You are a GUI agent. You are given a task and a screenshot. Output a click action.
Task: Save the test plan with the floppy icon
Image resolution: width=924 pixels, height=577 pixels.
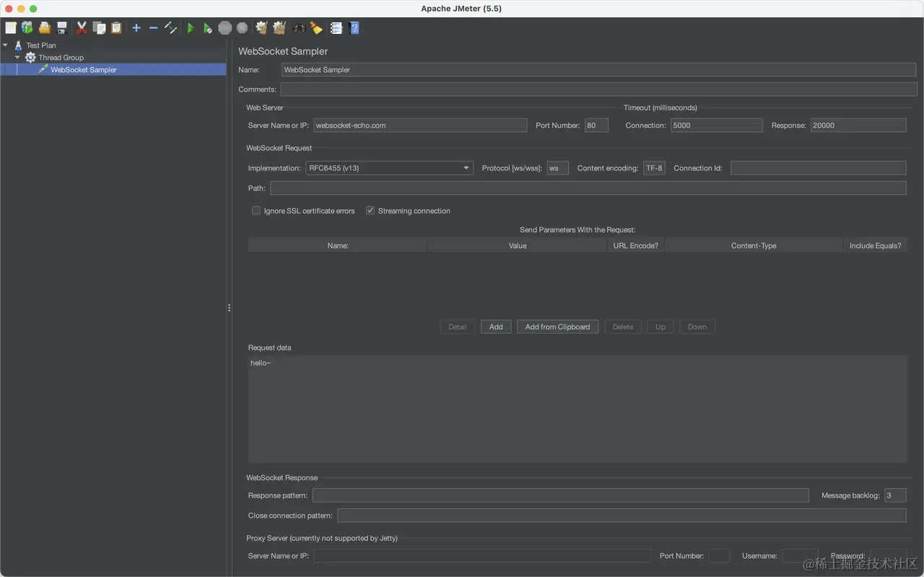tap(62, 28)
